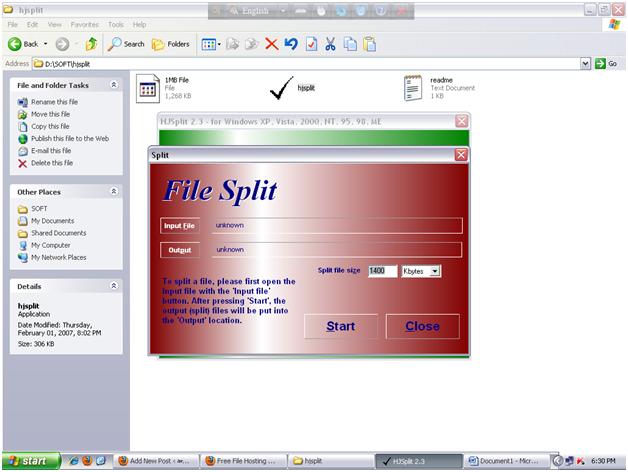Open the Views toolbar dropdown
628x472 pixels.
[x=211, y=44]
